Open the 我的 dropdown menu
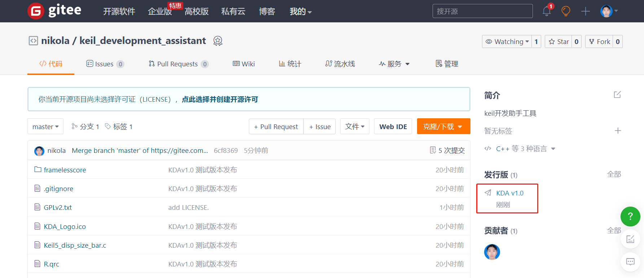Screen dimensions: 644x278 point(301,12)
